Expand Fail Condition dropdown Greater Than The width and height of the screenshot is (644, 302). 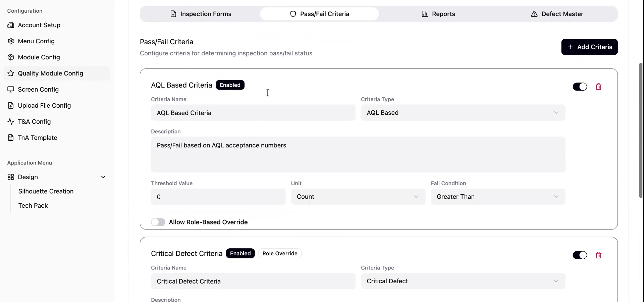pos(498,197)
